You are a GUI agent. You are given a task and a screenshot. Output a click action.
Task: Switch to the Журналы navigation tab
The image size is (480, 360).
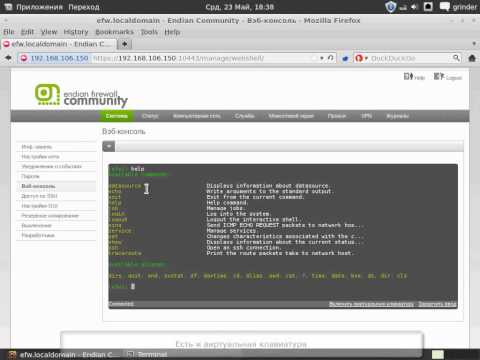click(398, 116)
